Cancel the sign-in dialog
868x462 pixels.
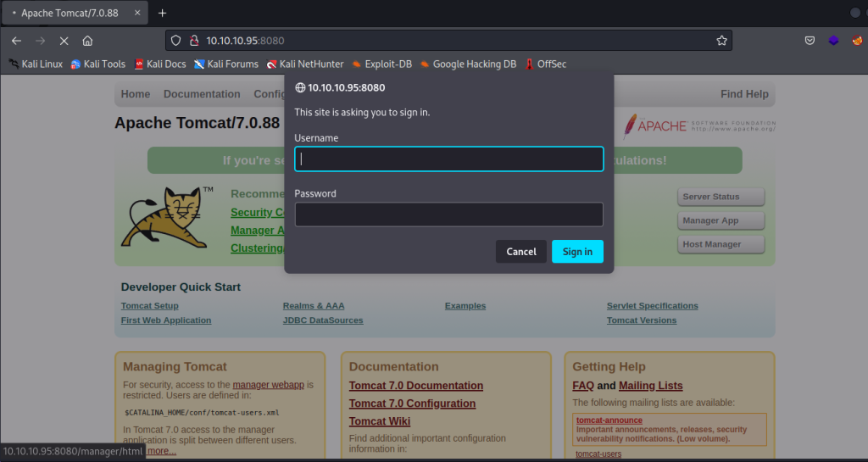(x=520, y=252)
